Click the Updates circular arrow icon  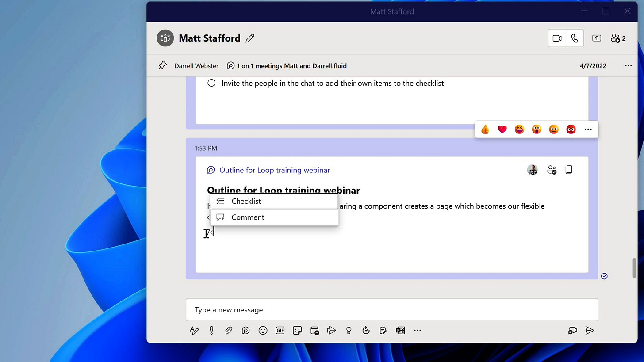(x=366, y=330)
